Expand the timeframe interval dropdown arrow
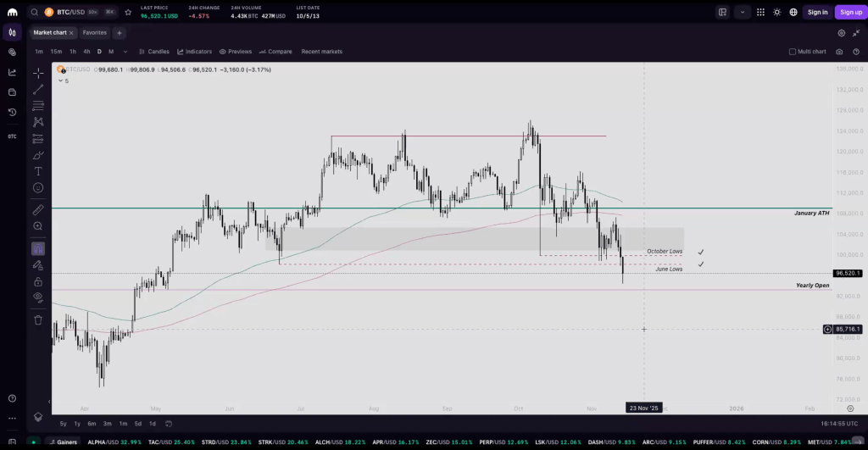This screenshot has height=450, width=868. [125, 52]
